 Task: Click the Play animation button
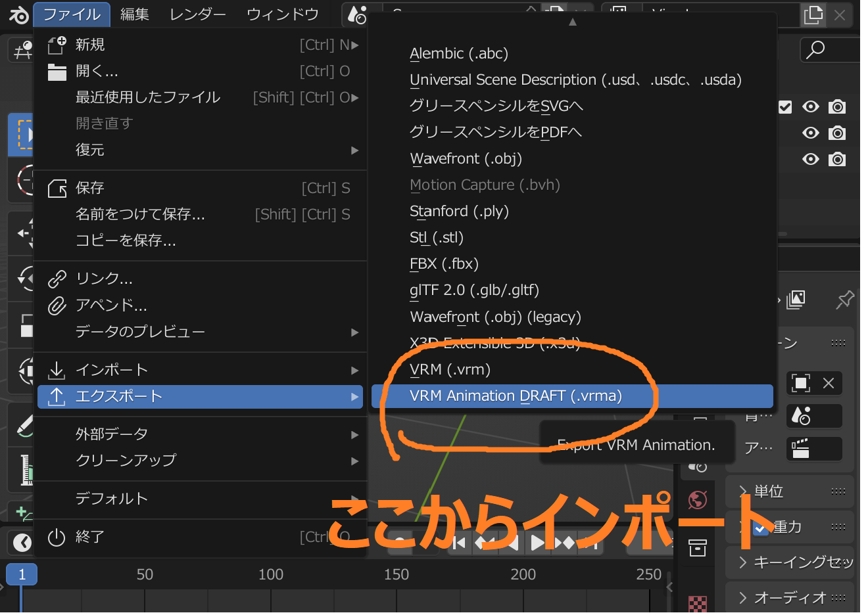click(x=537, y=543)
